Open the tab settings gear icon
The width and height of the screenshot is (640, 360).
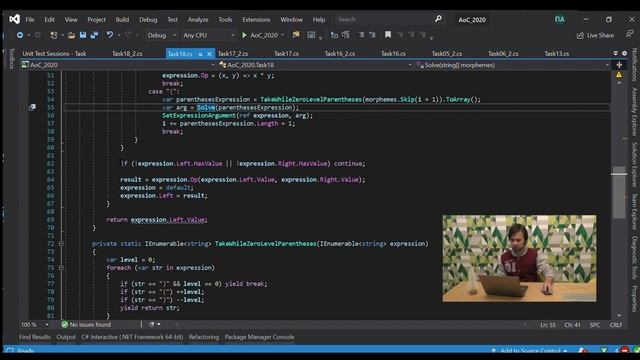tap(624, 53)
